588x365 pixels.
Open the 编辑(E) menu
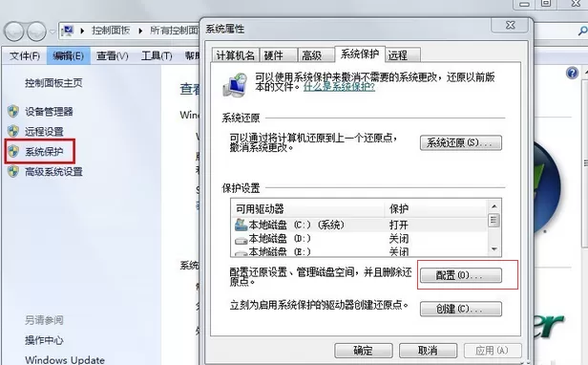coord(69,56)
